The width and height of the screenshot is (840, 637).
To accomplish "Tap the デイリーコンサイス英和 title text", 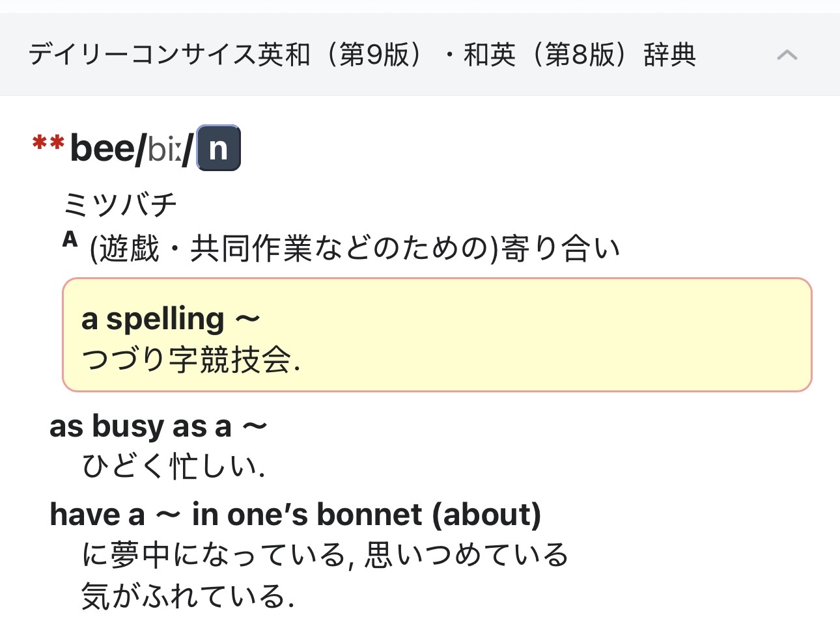I will (169, 55).
